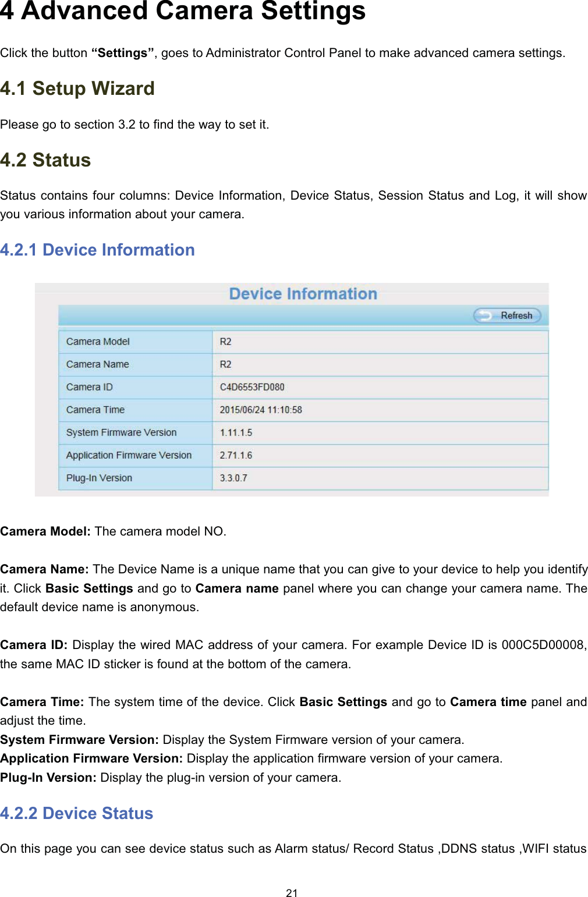Screen dimensions: 588x897
Task: Click the 4.2 Status heading
Action: 45,160
